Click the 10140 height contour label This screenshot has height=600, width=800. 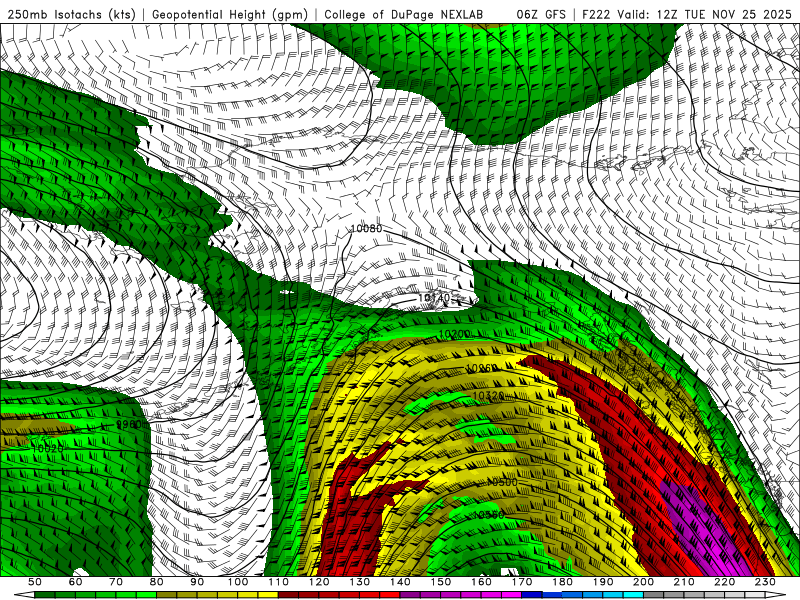tap(434, 297)
